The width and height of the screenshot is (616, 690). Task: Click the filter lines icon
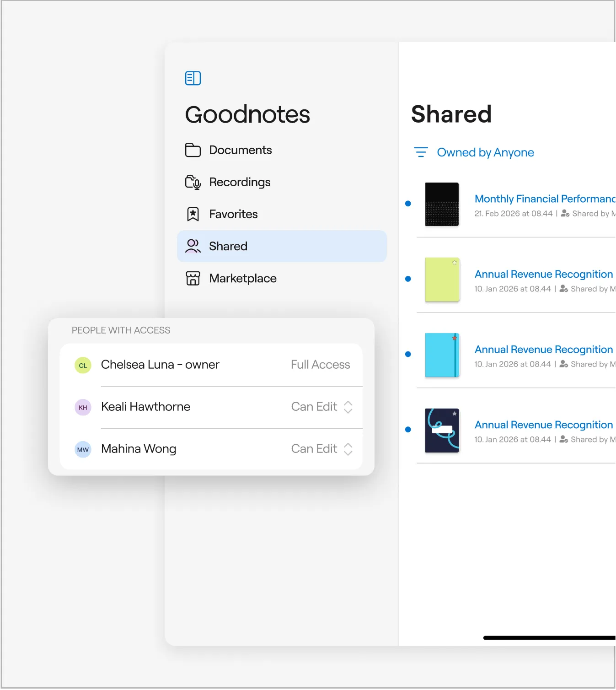tap(421, 152)
